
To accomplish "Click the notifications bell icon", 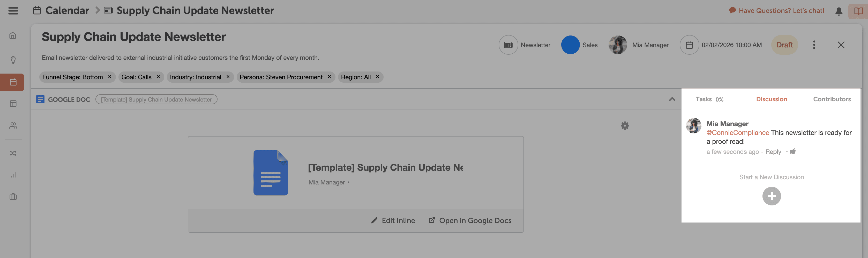I will (x=839, y=11).
